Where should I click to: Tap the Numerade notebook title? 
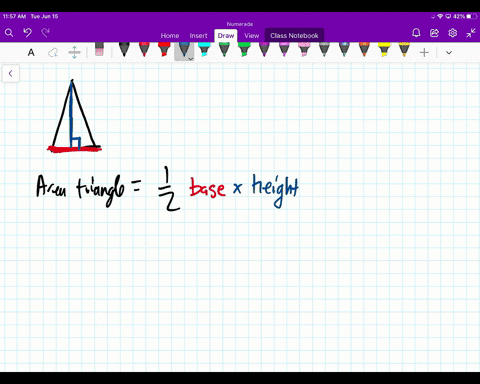240,24
